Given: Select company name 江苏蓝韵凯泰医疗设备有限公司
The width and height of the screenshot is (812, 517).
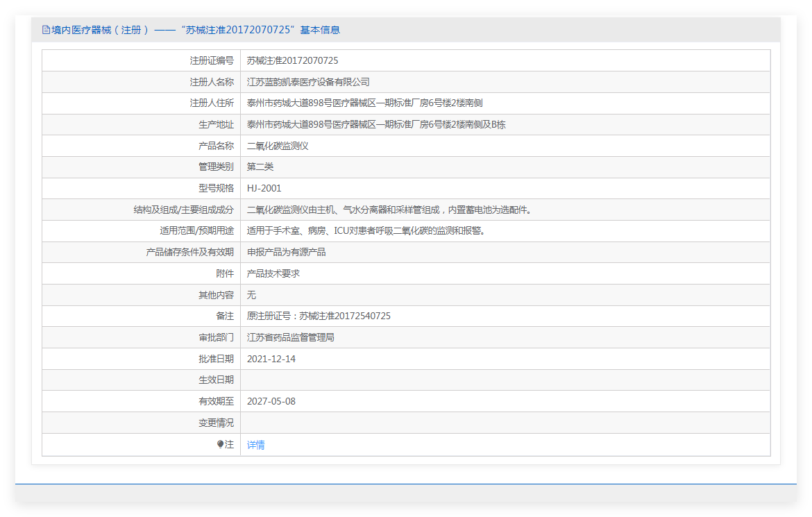Looking at the screenshot, I should coord(308,82).
